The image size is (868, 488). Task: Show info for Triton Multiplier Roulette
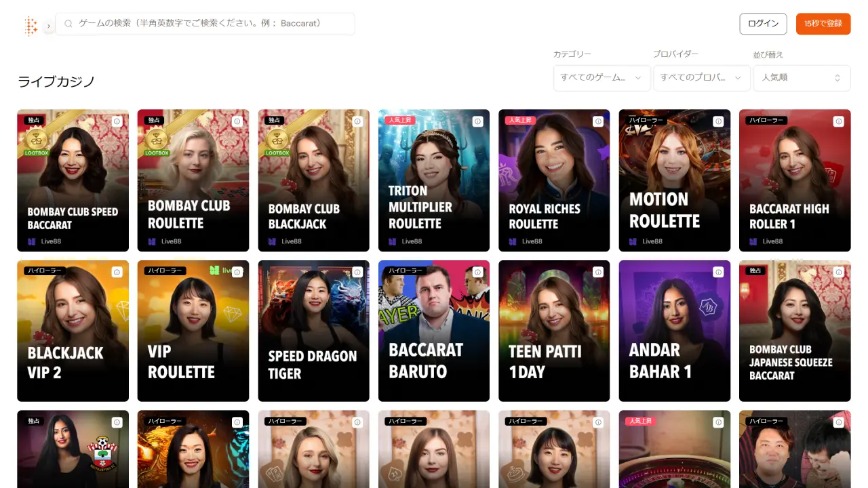[x=477, y=121]
